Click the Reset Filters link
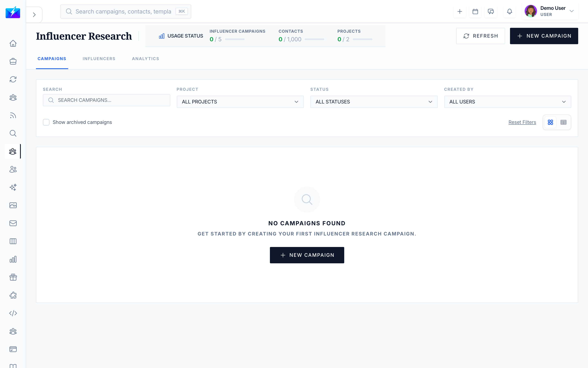588x368 pixels. pyautogui.click(x=522, y=122)
